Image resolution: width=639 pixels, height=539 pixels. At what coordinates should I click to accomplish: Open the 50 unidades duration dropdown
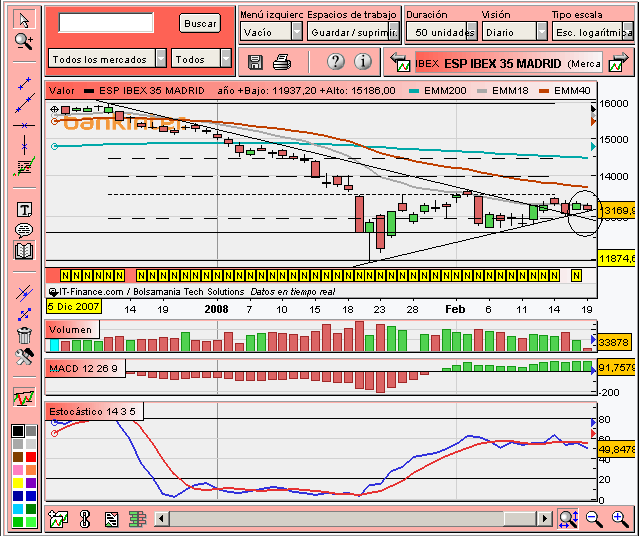[442, 32]
